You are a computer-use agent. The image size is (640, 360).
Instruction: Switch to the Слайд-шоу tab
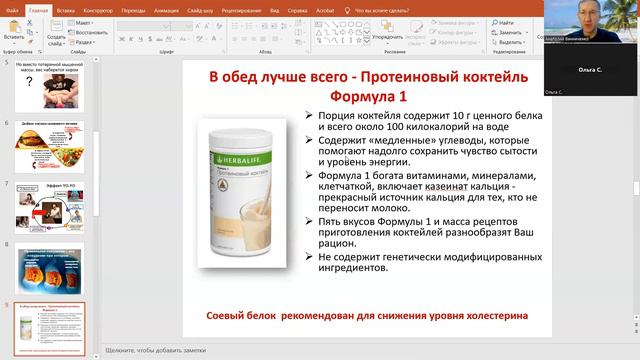pos(200,10)
